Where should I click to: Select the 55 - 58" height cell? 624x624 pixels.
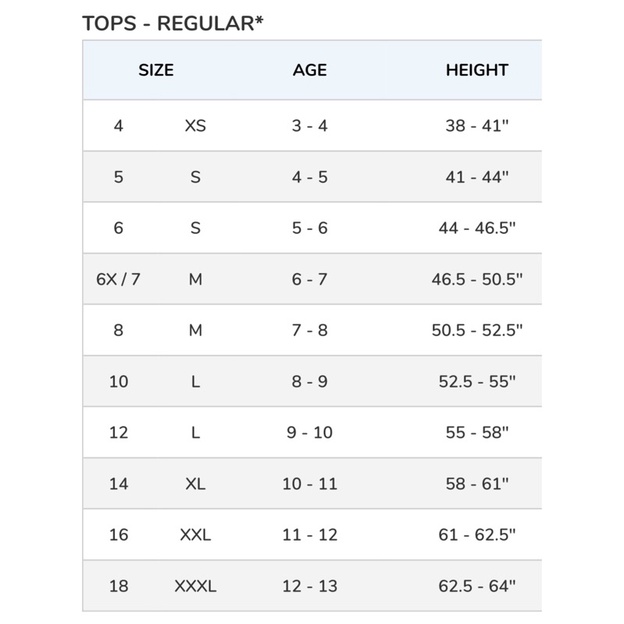tap(477, 433)
